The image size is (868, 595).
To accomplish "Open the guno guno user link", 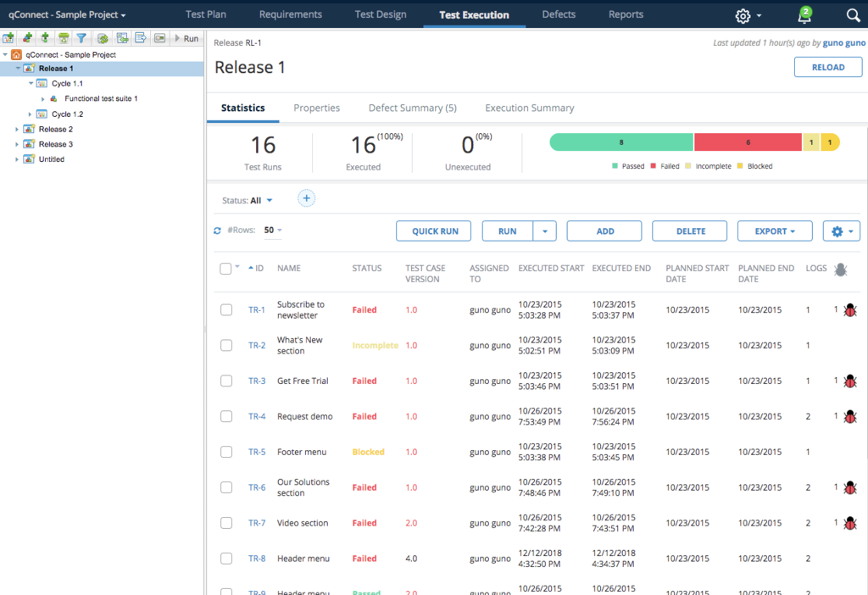I will tap(843, 42).
